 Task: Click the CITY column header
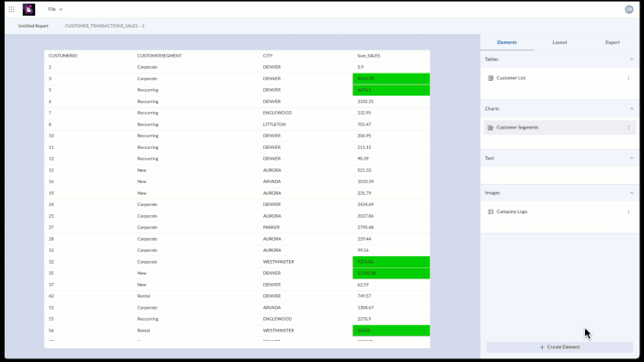click(x=268, y=56)
